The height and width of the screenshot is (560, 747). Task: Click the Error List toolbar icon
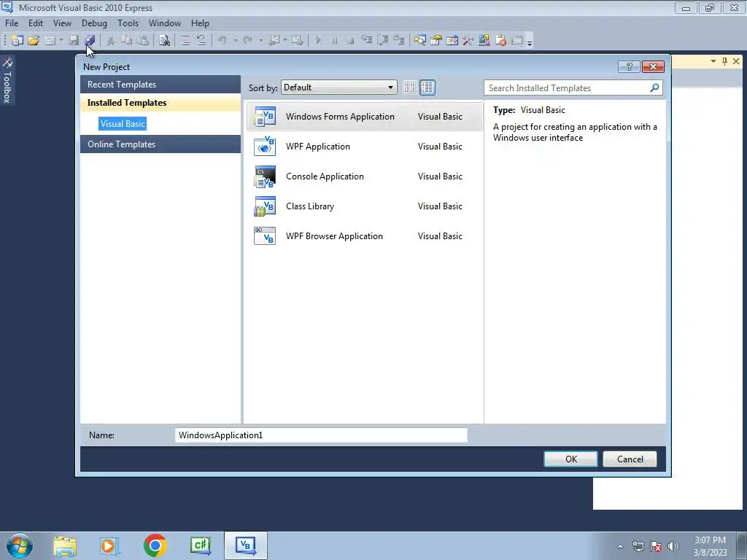[500, 41]
